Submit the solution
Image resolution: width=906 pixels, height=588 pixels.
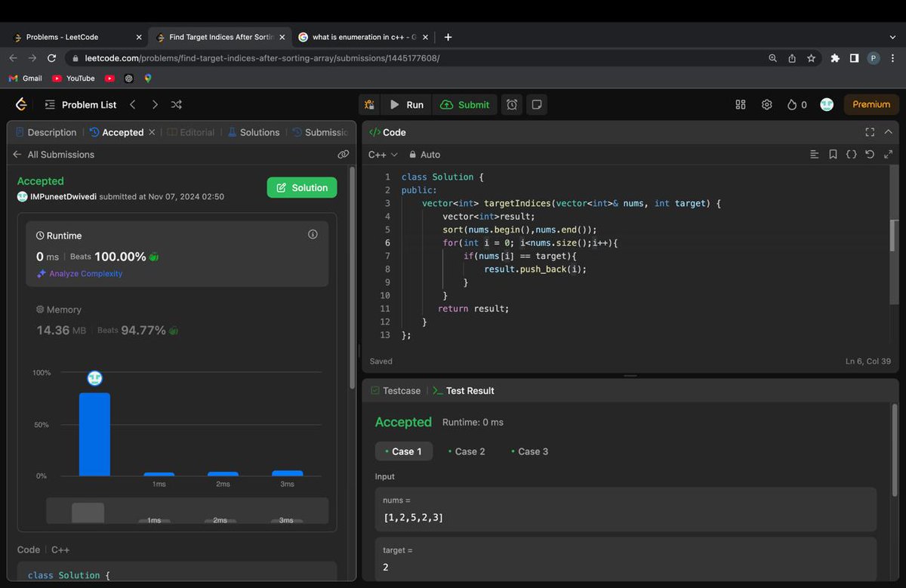click(464, 104)
